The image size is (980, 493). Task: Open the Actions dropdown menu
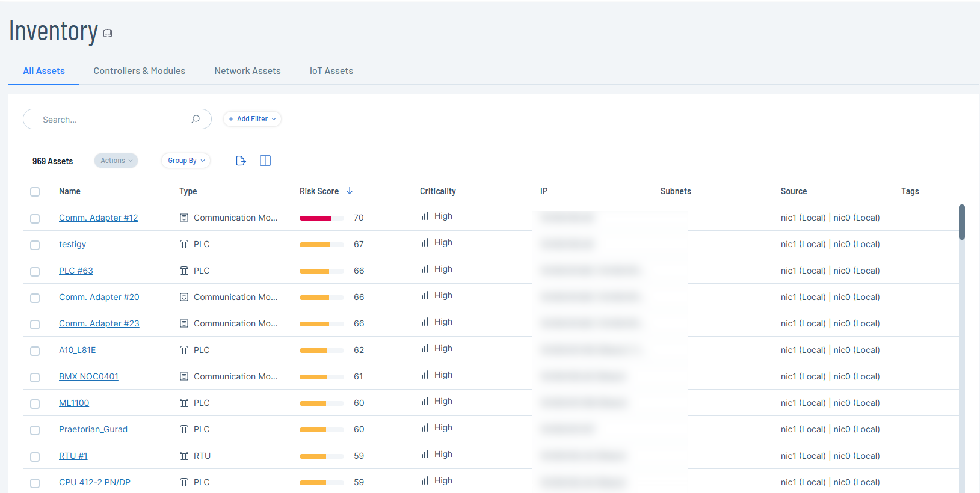[116, 161]
